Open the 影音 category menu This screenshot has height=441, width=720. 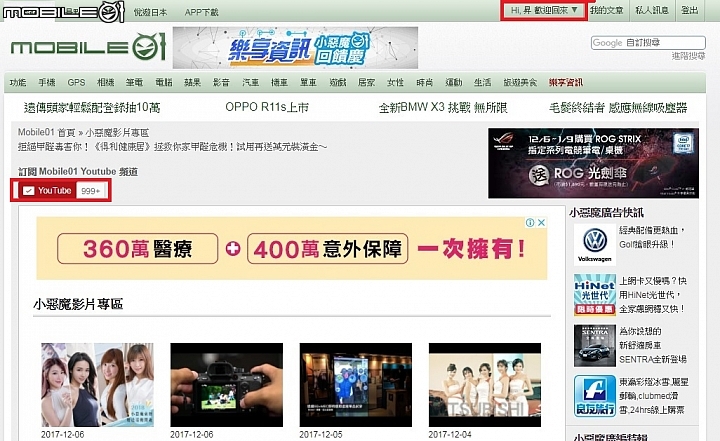tap(221, 83)
